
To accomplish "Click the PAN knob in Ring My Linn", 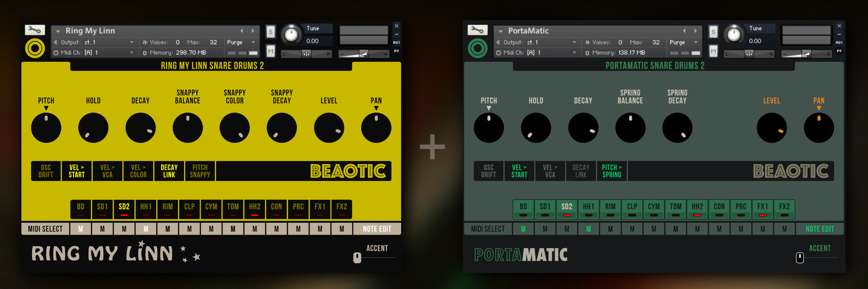I will point(376,128).
